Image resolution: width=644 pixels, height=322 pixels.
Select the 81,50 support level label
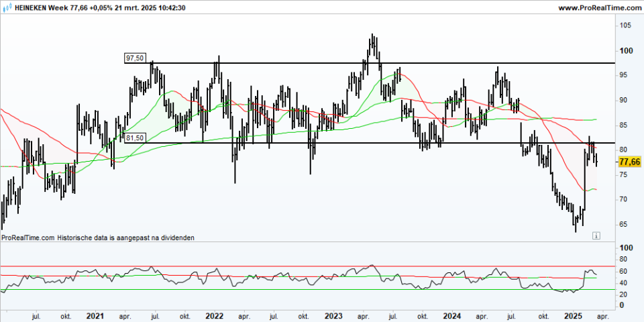(135, 138)
